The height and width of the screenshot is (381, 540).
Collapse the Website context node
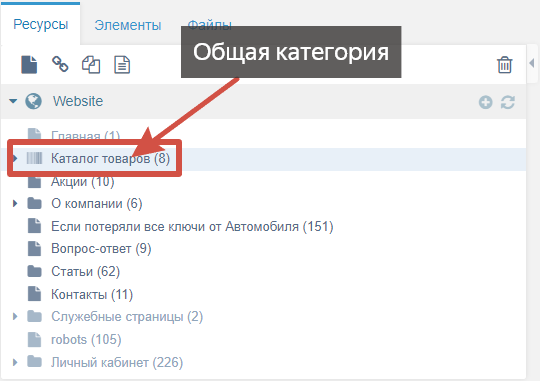(x=13, y=101)
